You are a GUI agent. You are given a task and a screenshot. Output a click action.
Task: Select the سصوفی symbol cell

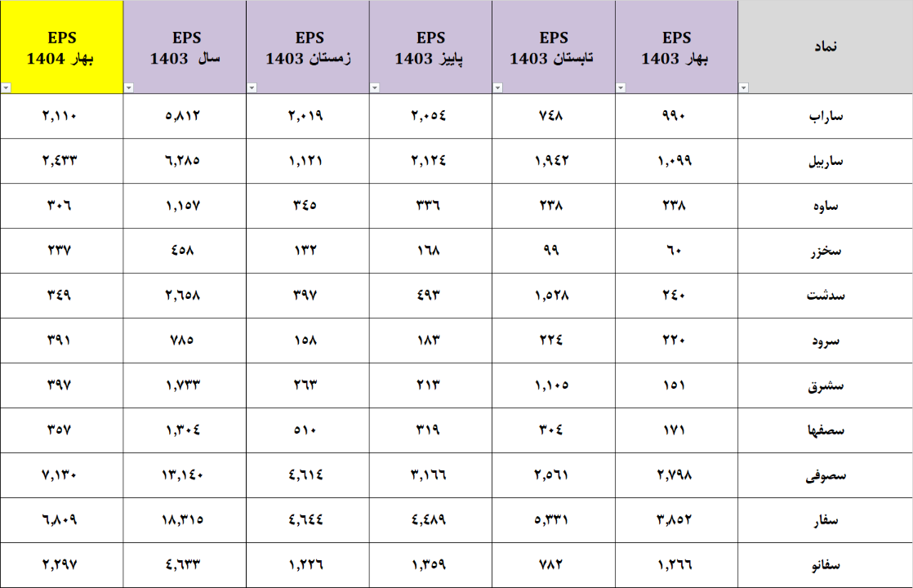point(825,475)
